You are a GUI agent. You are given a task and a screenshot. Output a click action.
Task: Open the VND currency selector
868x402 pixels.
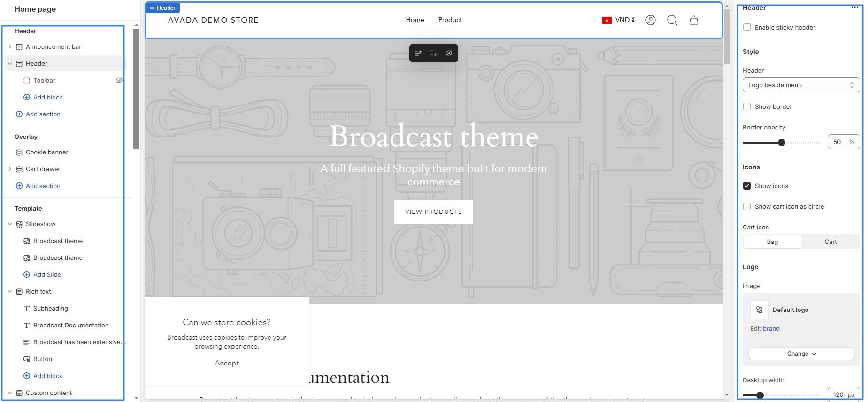point(618,20)
